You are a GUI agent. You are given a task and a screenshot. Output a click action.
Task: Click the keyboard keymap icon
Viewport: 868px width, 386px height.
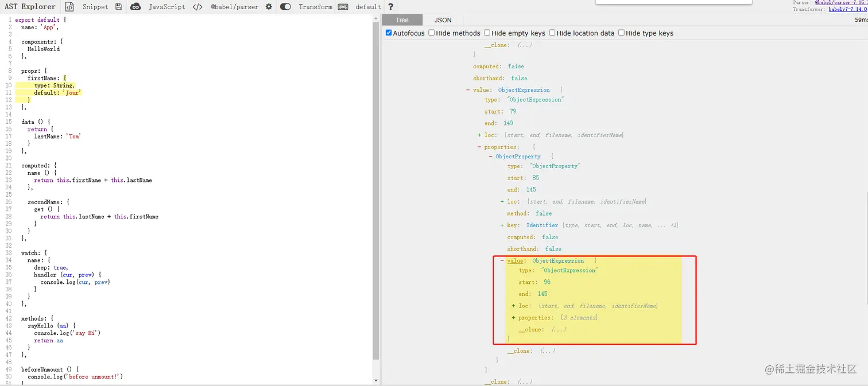click(343, 7)
